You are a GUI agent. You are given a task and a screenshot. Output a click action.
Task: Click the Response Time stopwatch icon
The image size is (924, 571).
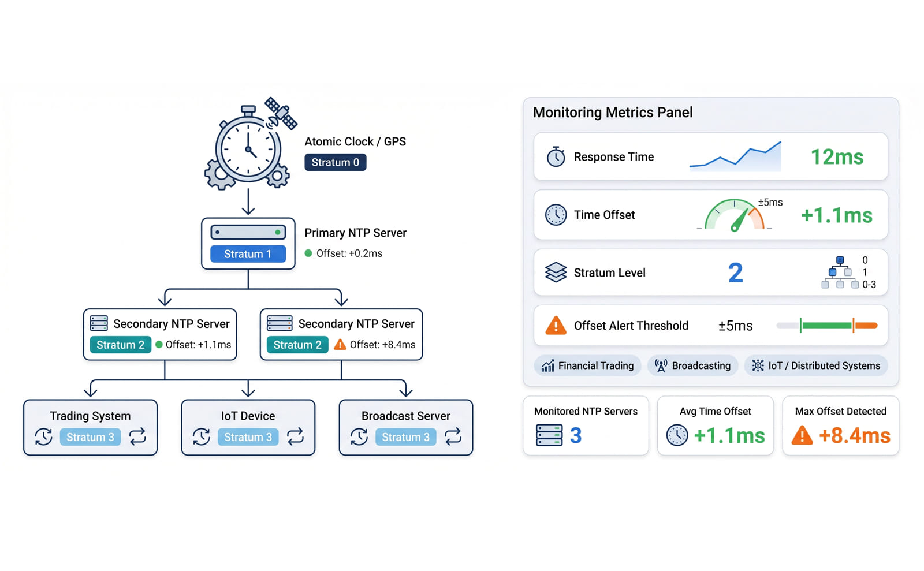(556, 156)
